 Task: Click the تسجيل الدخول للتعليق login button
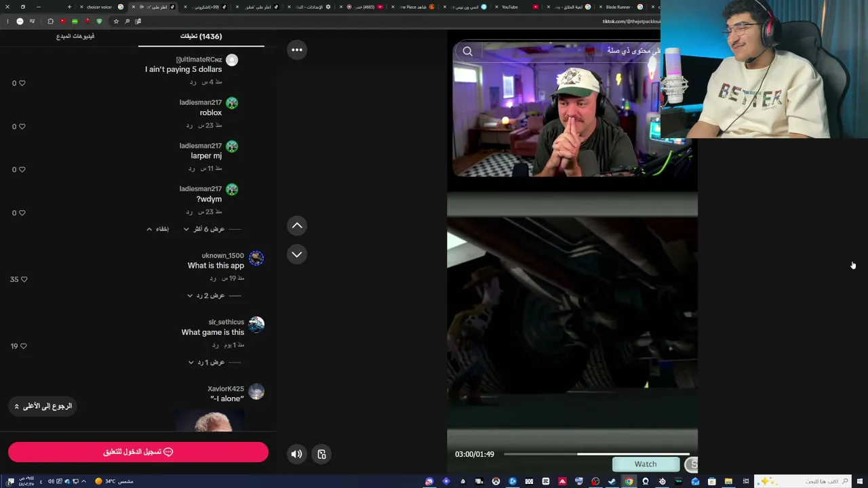pyautogui.click(x=138, y=452)
